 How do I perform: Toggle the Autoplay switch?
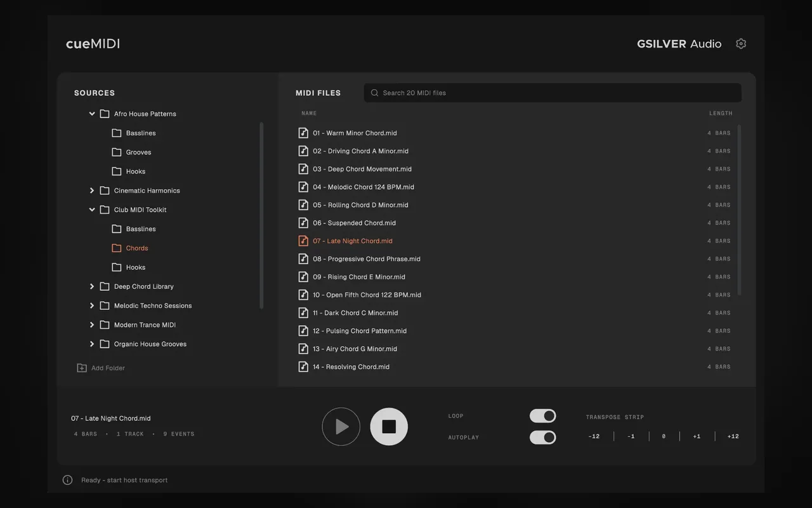pos(543,438)
